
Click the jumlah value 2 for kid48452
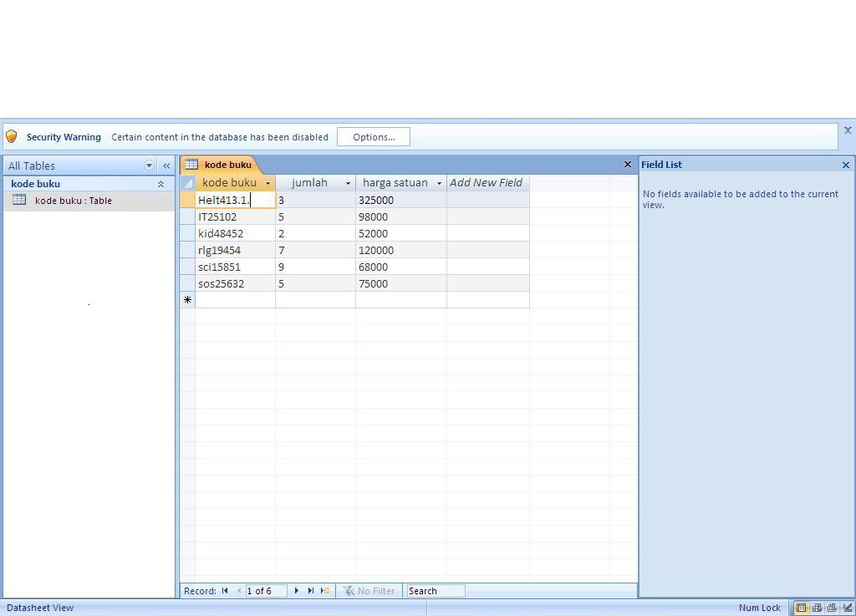click(x=315, y=233)
